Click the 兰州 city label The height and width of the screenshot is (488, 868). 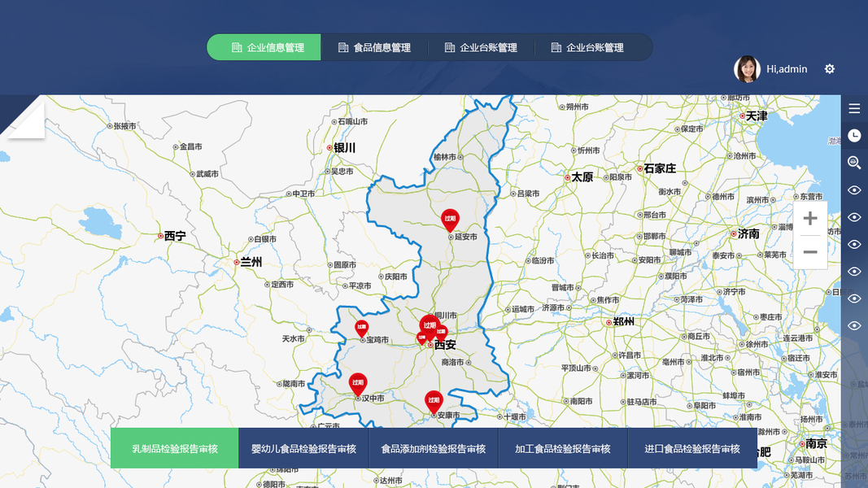coord(251,262)
